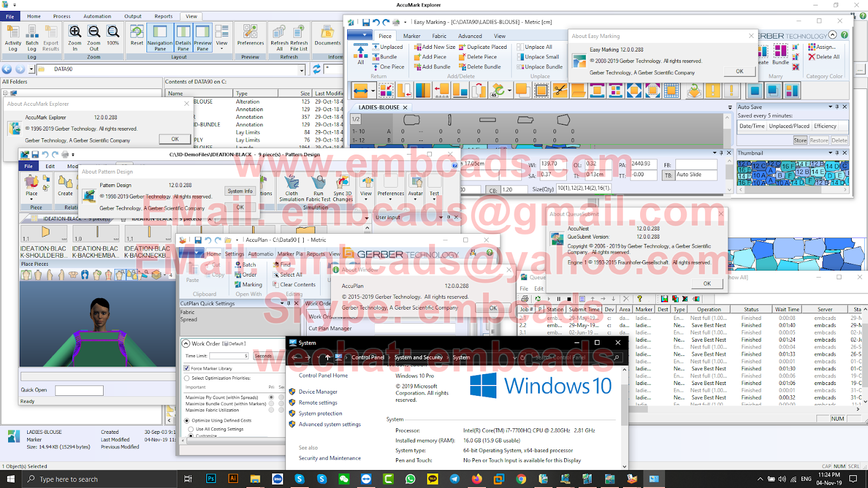Viewport: 868px width, 488px height.
Task: Click Add New Size in Easy Marking
Action: tap(435, 47)
